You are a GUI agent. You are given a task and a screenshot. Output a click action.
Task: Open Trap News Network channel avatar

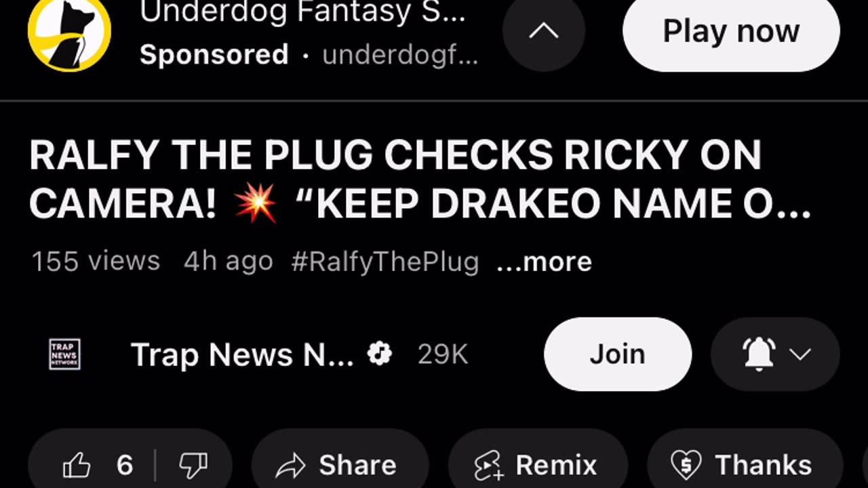65,354
